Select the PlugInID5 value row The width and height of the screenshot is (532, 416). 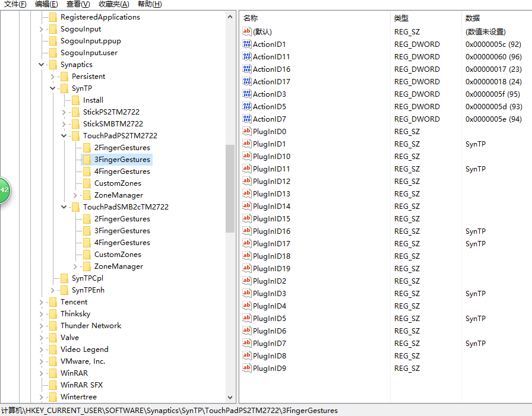(386, 318)
